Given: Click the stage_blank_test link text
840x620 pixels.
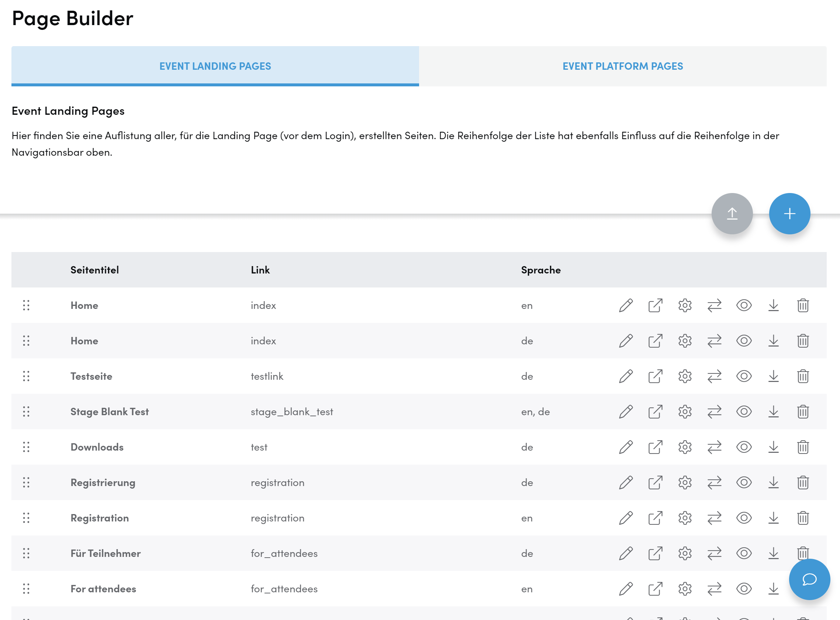Looking at the screenshot, I should [x=292, y=412].
